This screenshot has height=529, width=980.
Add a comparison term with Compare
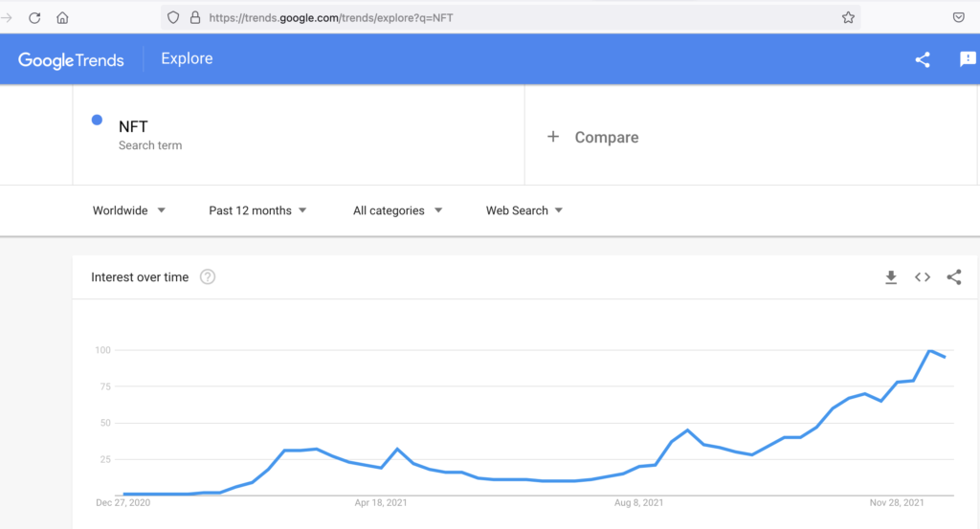tap(592, 138)
